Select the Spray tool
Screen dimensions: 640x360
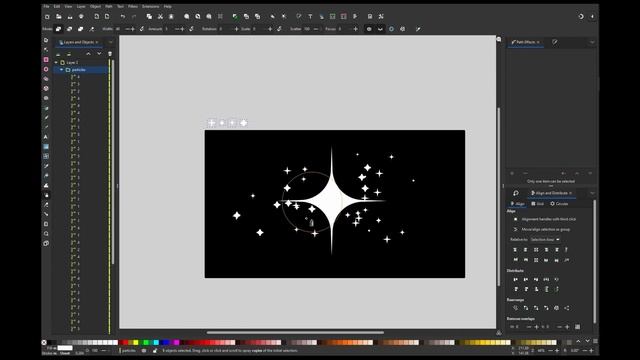[46, 195]
